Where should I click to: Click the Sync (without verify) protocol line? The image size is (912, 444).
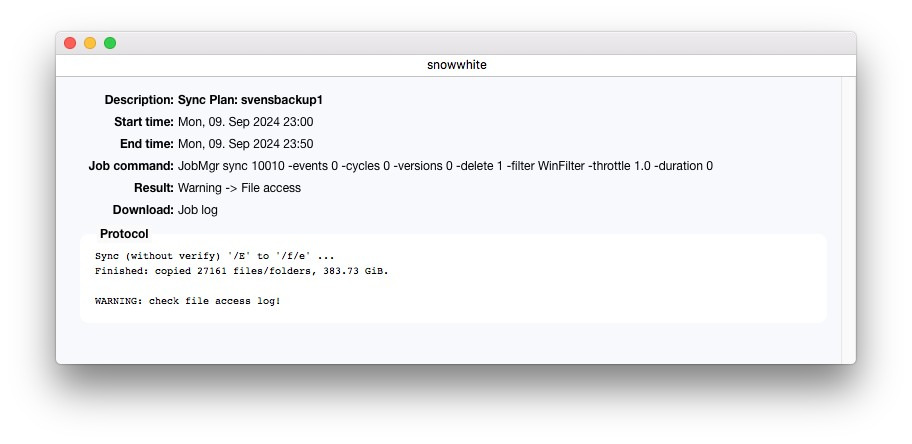click(215, 256)
